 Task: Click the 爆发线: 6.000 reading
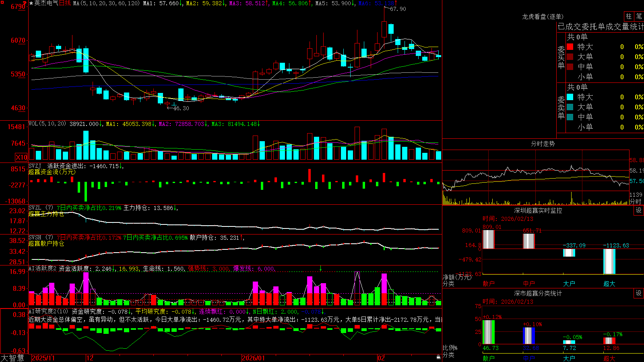click(x=254, y=268)
